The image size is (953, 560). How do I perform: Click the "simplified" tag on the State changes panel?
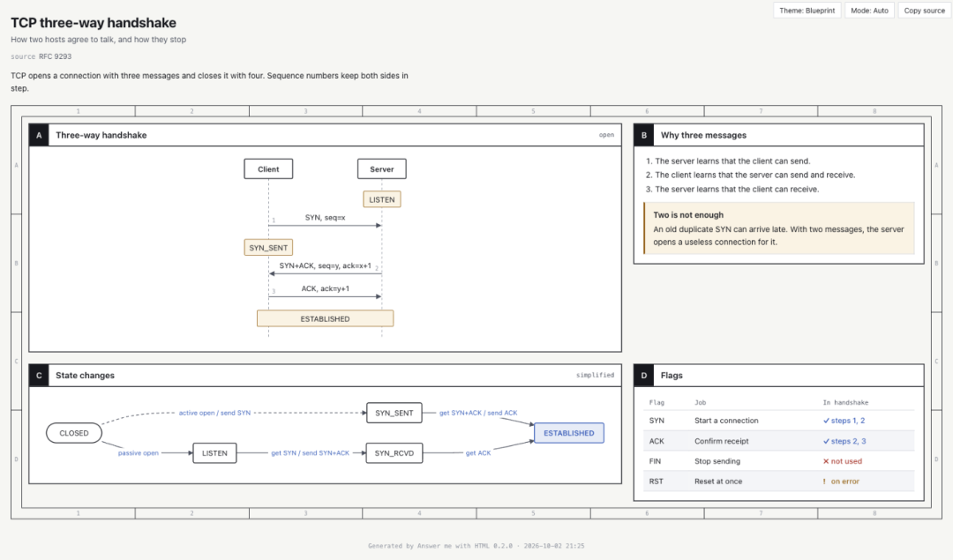595,376
